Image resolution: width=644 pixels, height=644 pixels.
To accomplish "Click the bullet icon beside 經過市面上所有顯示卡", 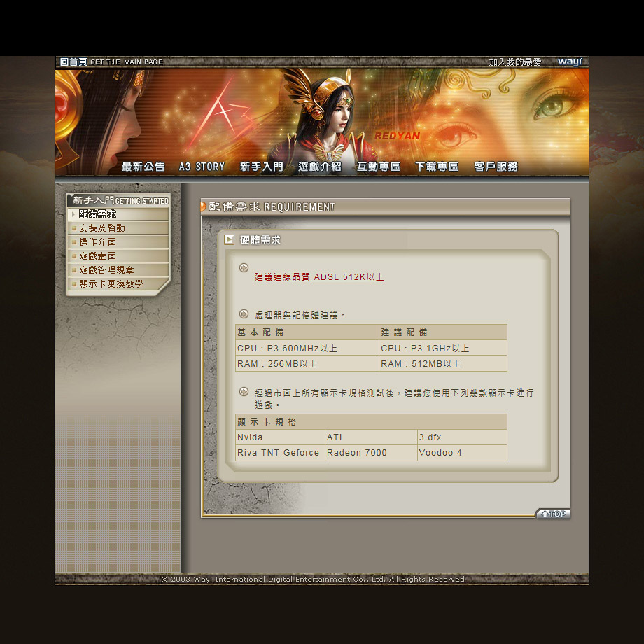I will click(244, 392).
